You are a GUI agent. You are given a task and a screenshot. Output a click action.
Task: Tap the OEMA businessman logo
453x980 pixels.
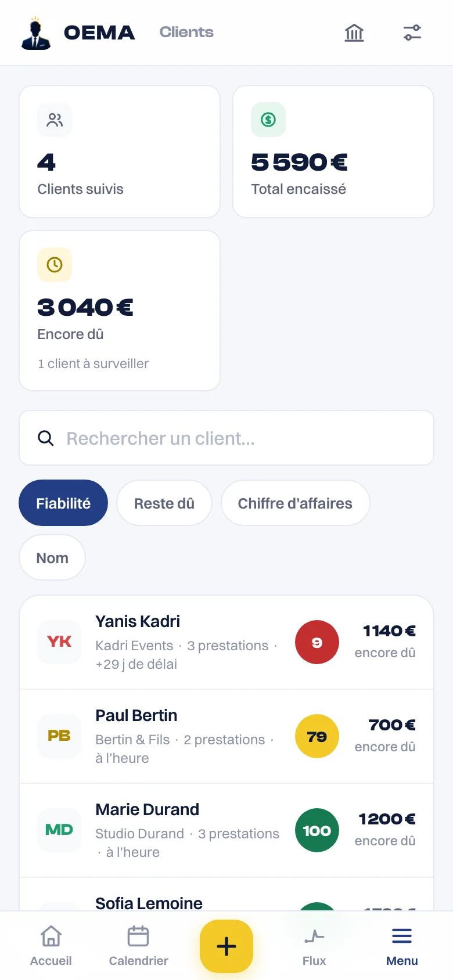click(x=36, y=33)
